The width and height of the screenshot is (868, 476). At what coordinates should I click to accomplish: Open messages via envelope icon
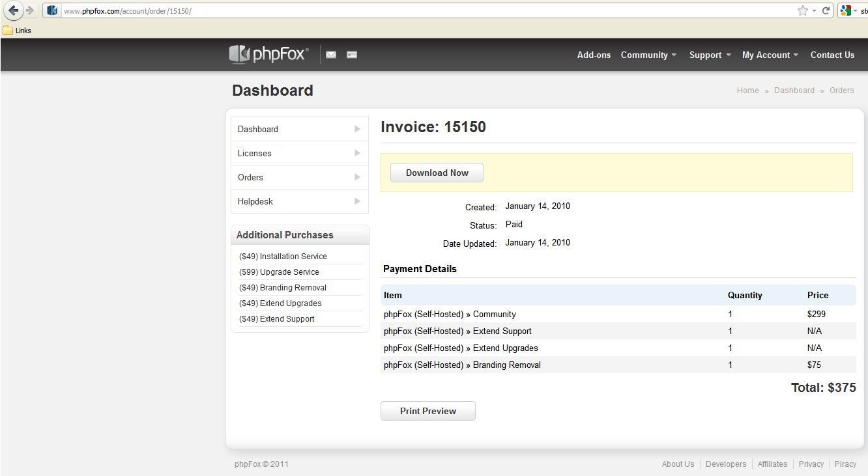331,55
